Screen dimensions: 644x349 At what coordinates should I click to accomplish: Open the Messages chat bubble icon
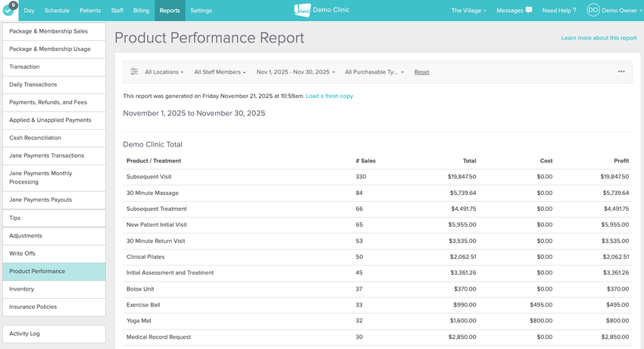coord(528,11)
